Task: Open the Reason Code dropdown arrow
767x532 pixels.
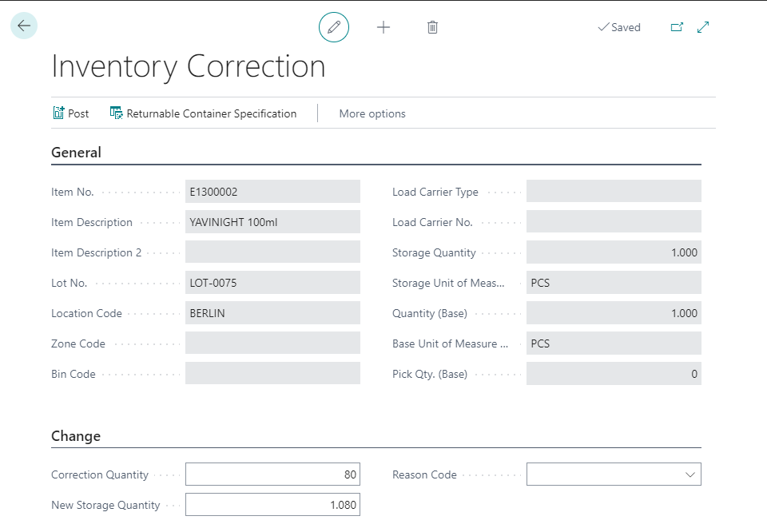Action: point(690,474)
